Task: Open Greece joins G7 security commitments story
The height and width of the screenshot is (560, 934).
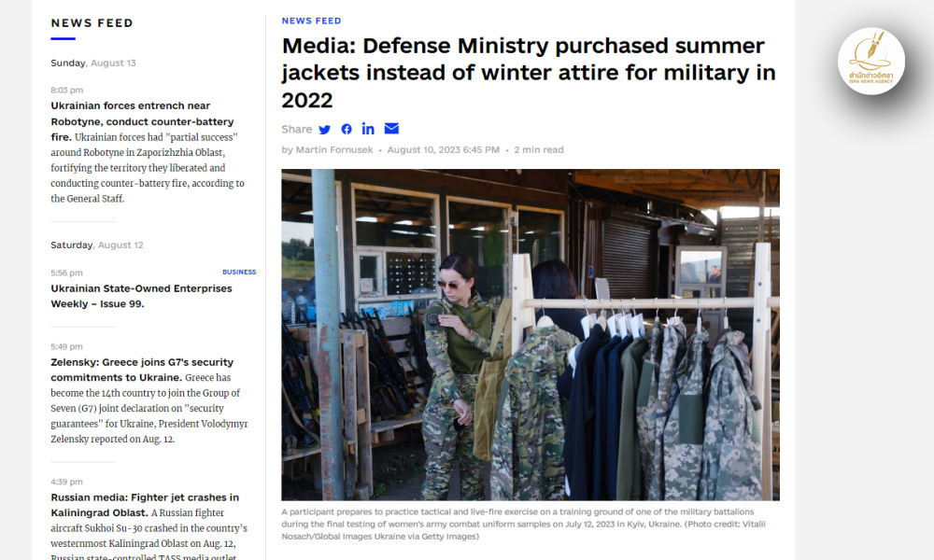Action: (x=142, y=370)
